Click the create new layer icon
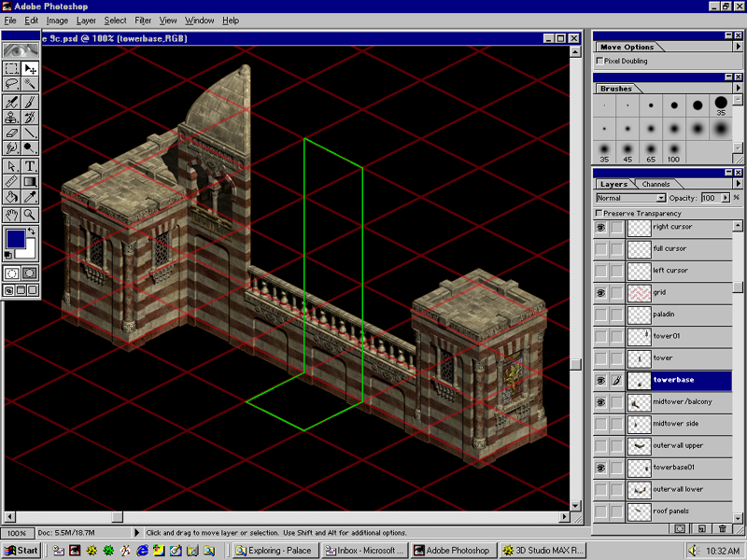This screenshot has width=747, height=560. (702, 528)
